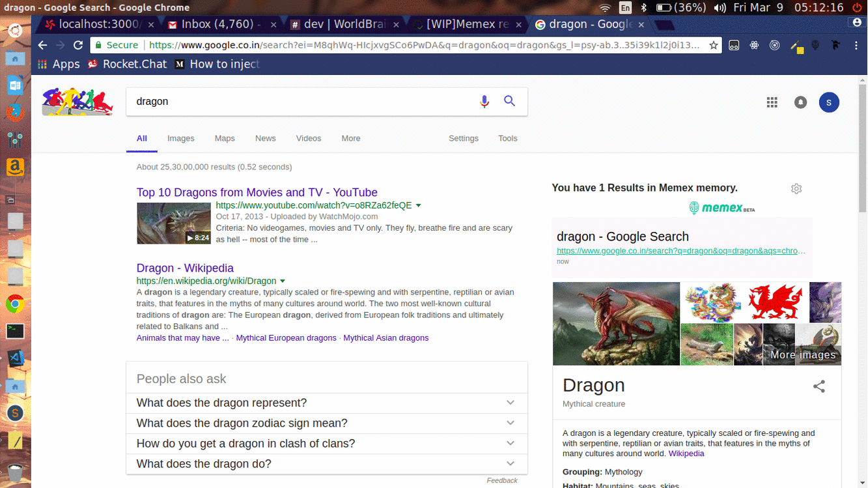Open the Google apps grid
The width and height of the screenshot is (868, 488).
pyautogui.click(x=772, y=102)
